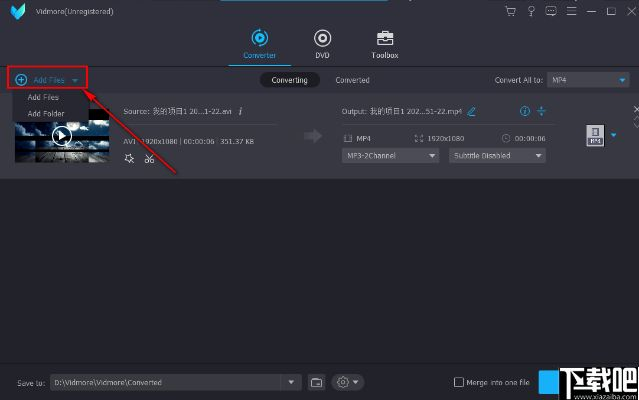
Task: Expand the Save to path dropdown
Action: pos(292,382)
